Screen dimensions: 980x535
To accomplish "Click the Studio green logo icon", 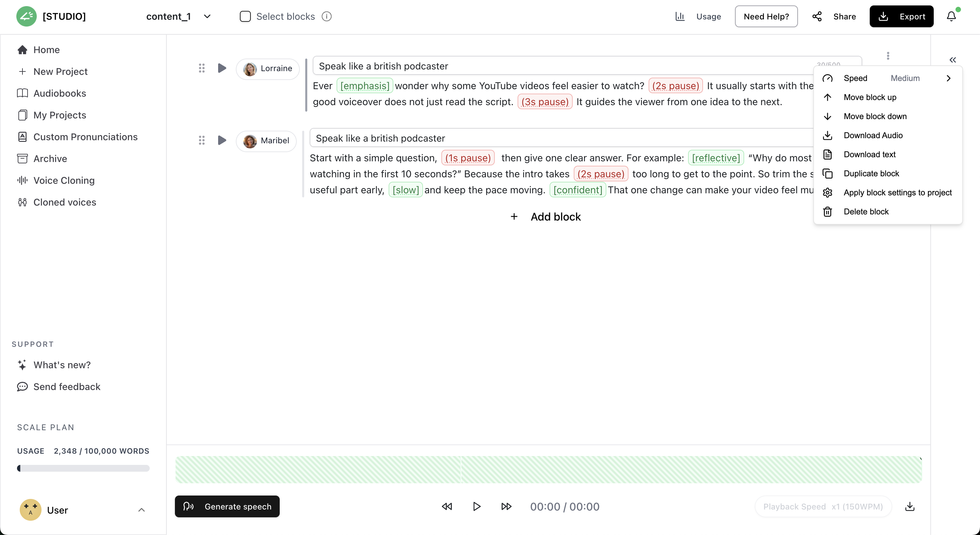I will coord(26,16).
